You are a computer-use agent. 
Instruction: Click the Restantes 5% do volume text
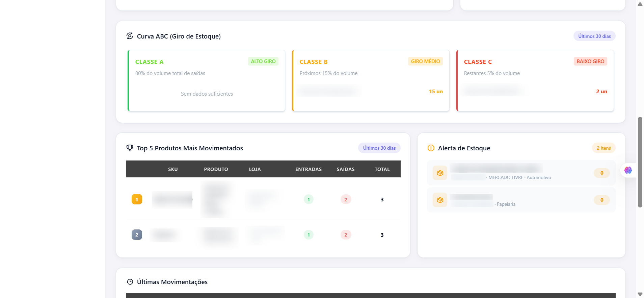point(492,73)
